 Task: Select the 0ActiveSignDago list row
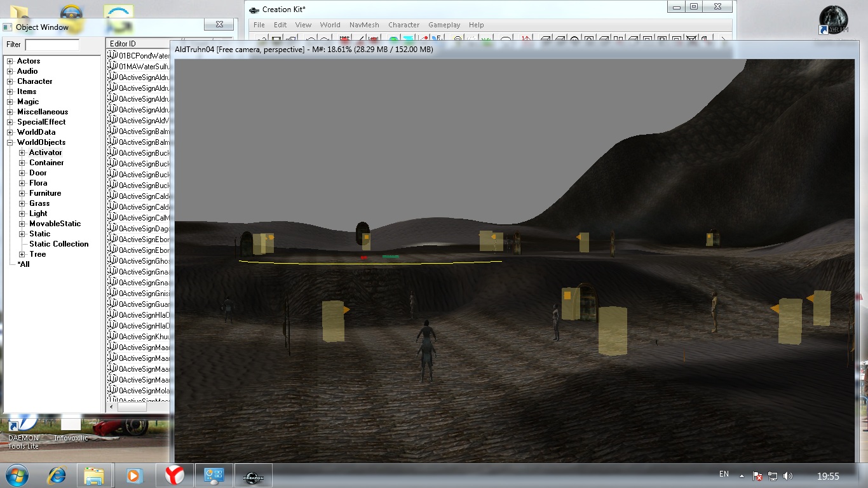point(139,228)
